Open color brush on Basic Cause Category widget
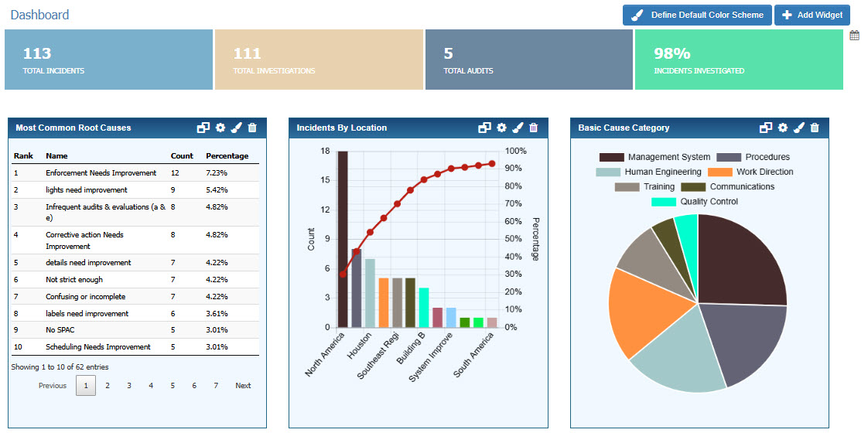This screenshot has width=868, height=433. click(799, 128)
